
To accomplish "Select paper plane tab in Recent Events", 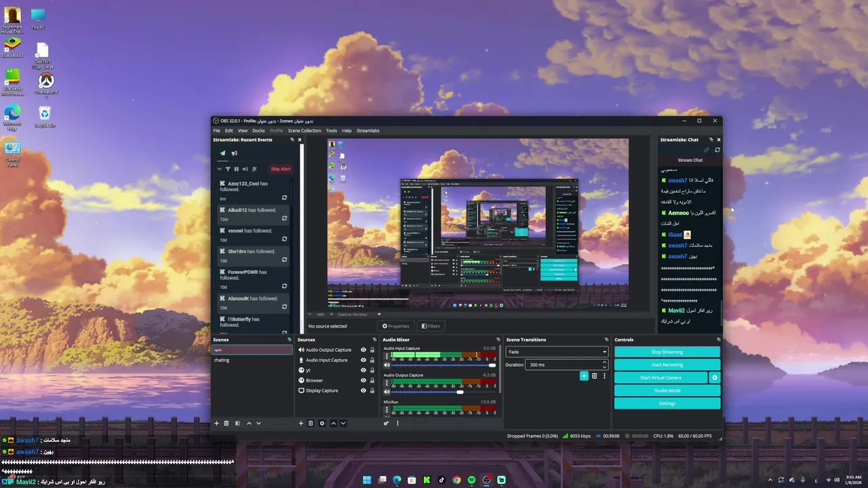I will point(222,153).
